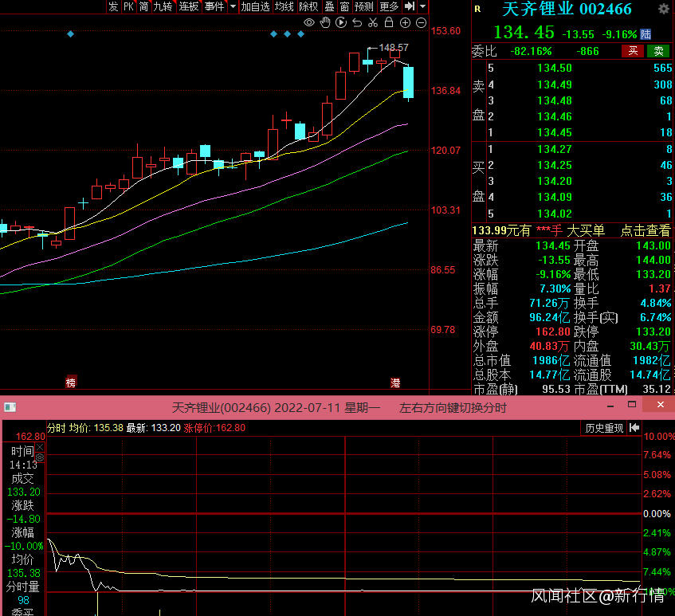Click the 委比 -82.16% value
Image resolution: width=675 pixels, height=616 pixels.
[x=531, y=51]
